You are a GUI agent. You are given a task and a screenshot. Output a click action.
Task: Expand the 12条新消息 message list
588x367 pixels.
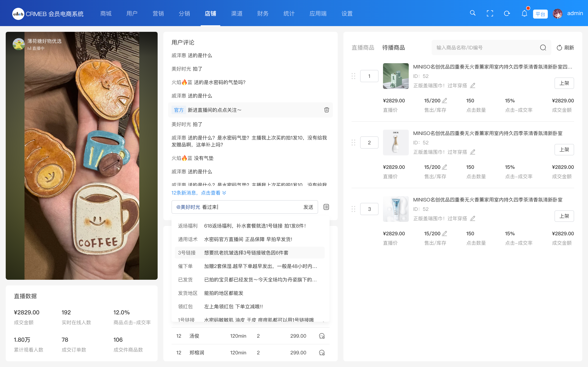click(x=198, y=192)
